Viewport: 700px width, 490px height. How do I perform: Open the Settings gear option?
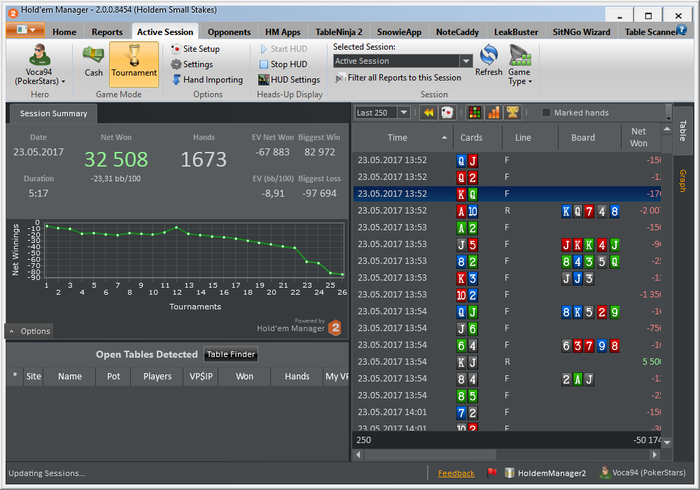[192, 64]
